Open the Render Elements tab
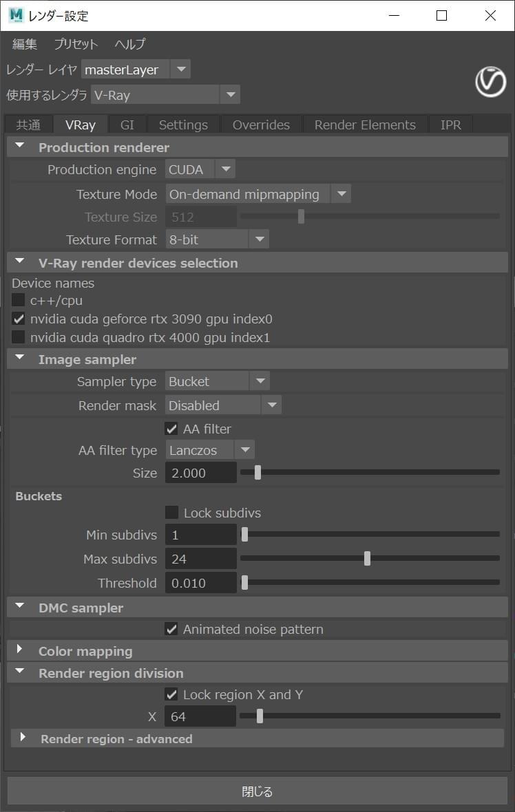The image size is (515, 812). coord(365,125)
